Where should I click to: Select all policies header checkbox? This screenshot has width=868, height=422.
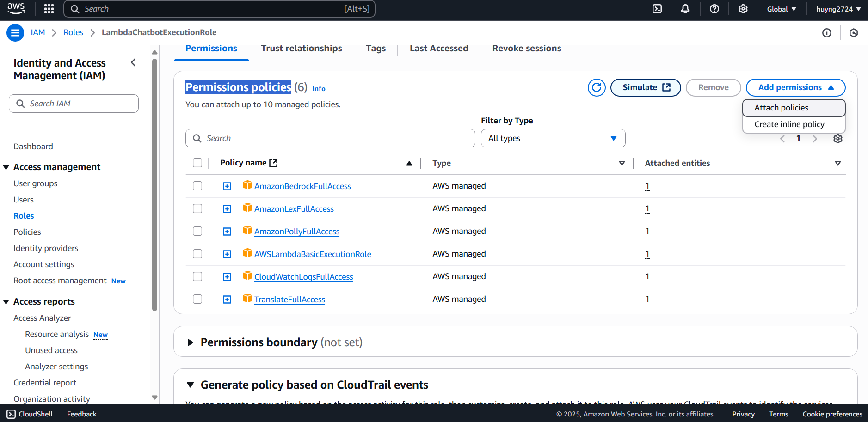click(197, 163)
